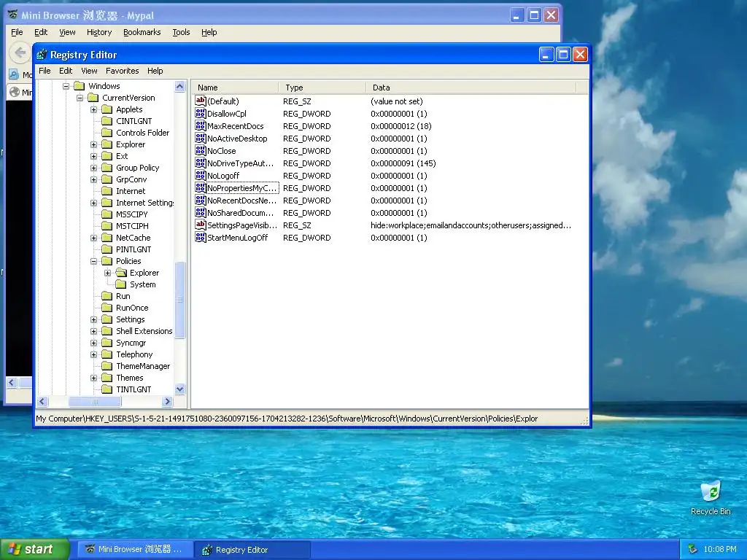Click the NoDriveTypeAutoRun value icon
The height and width of the screenshot is (560, 747).
click(x=200, y=163)
